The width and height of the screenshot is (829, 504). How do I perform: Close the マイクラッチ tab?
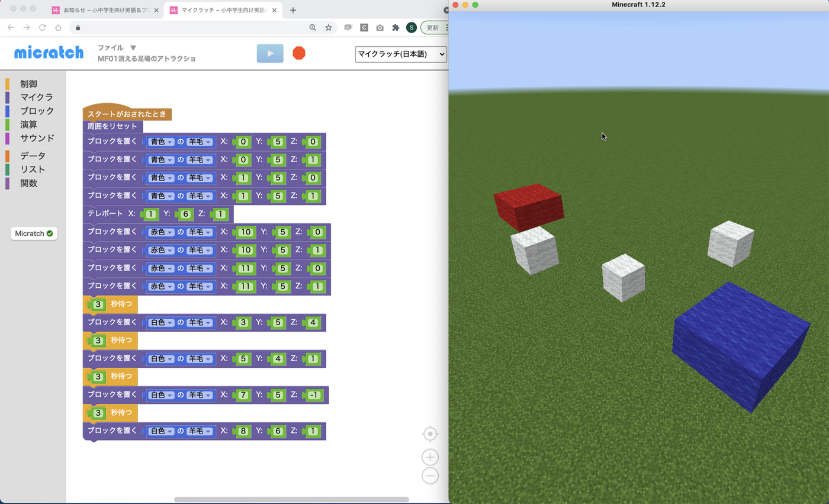(x=275, y=10)
